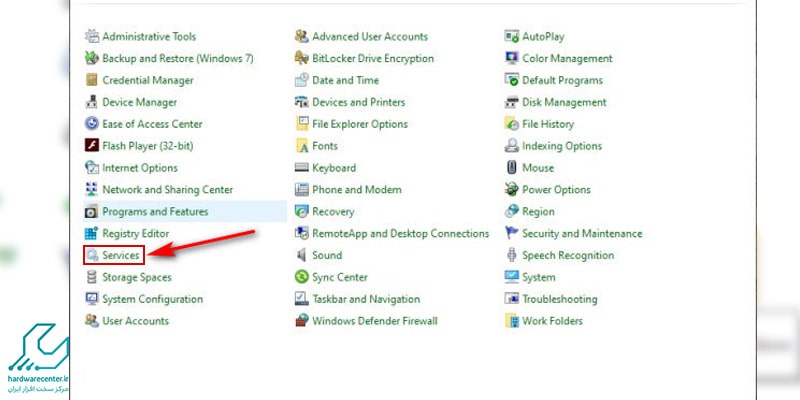Click the Registry Editor link
The height and width of the screenshot is (400, 800).
pyautogui.click(x=136, y=234)
